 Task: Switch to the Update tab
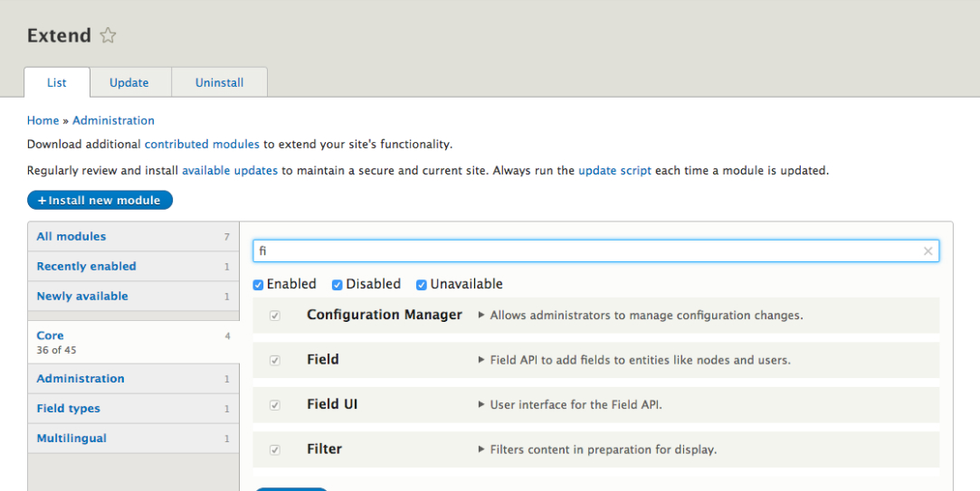click(129, 82)
